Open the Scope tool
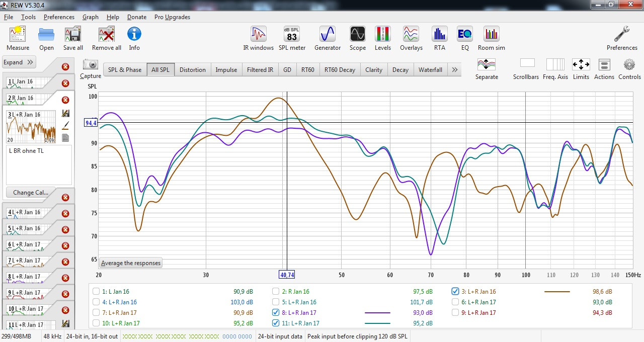Viewport: 644px width, 342px height. pos(357,38)
